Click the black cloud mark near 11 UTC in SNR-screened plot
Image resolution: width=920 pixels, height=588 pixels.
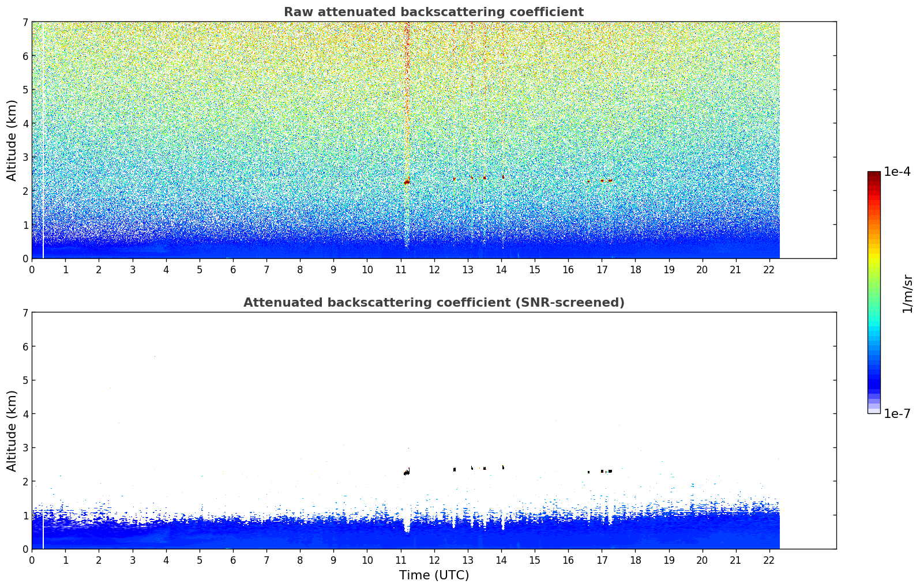click(407, 472)
